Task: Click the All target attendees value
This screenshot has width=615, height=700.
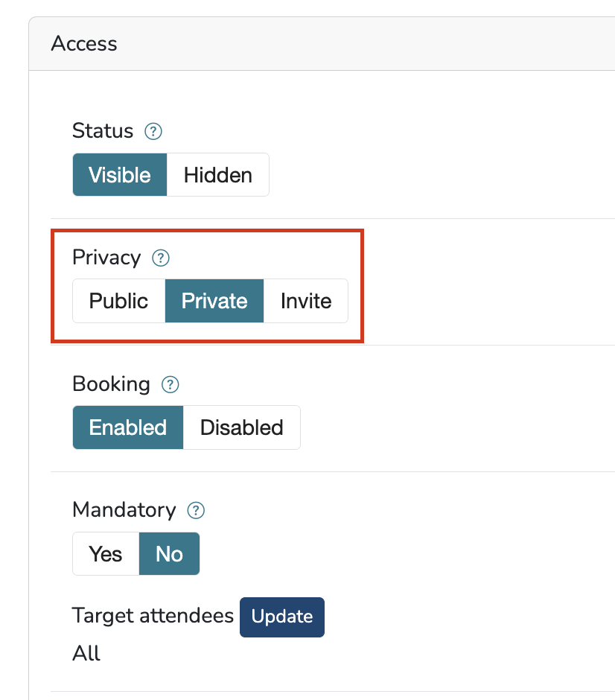Action: (86, 654)
